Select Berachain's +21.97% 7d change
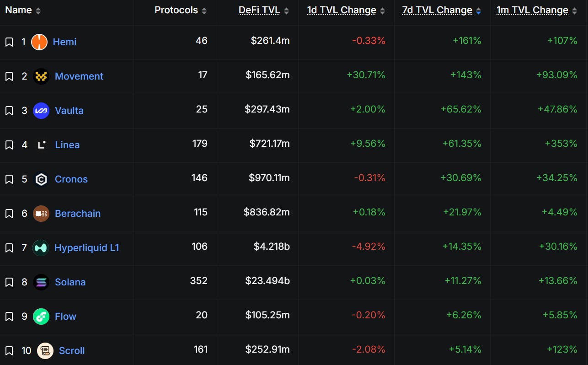The image size is (588, 365). coord(462,212)
